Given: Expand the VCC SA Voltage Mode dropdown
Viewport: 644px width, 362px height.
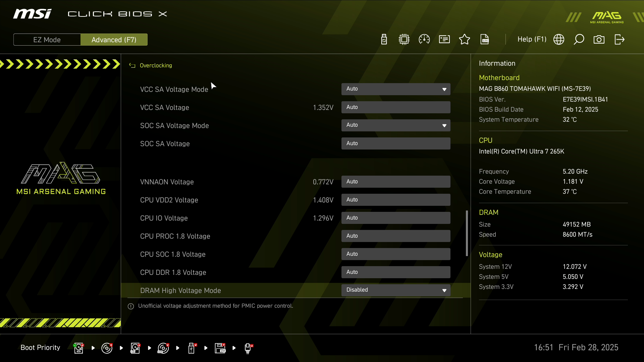Looking at the screenshot, I should (x=396, y=89).
